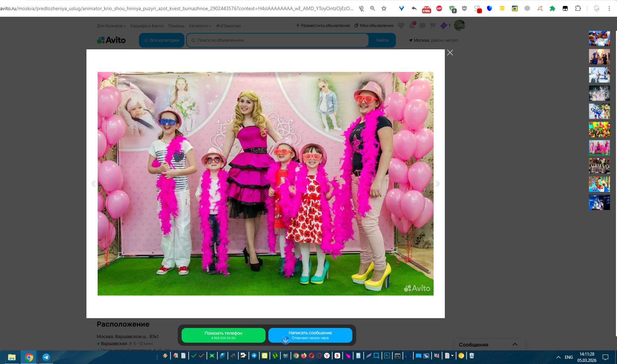Click the Варшавская metro station text
Image resolution: width=617 pixels, height=364 pixels.
point(114,344)
